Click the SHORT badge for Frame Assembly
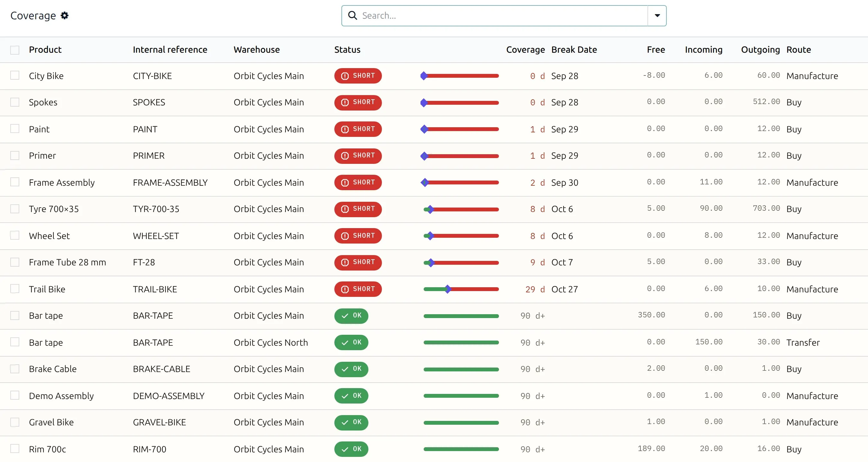This screenshot has width=868, height=462. click(x=358, y=182)
